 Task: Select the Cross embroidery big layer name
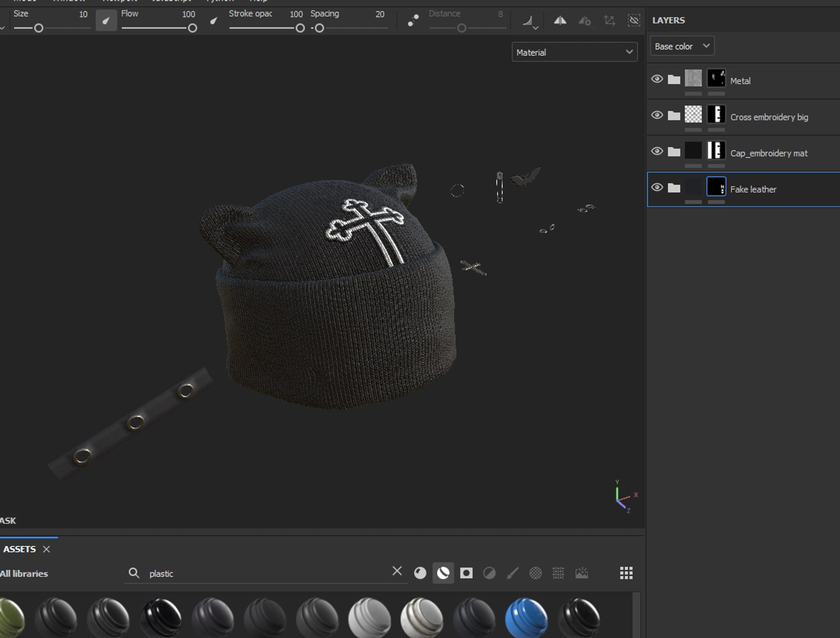(769, 117)
